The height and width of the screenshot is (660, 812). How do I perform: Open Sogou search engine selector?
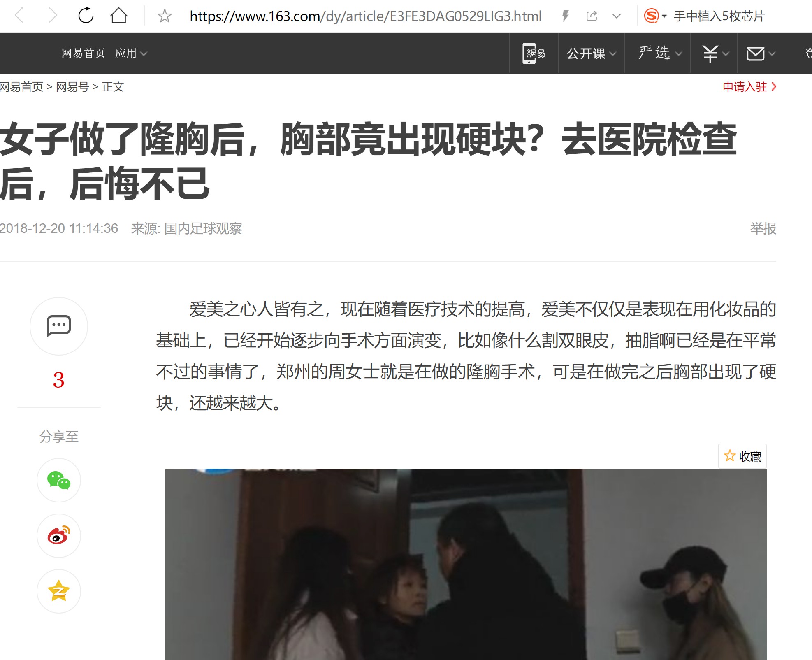click(655, 16)
